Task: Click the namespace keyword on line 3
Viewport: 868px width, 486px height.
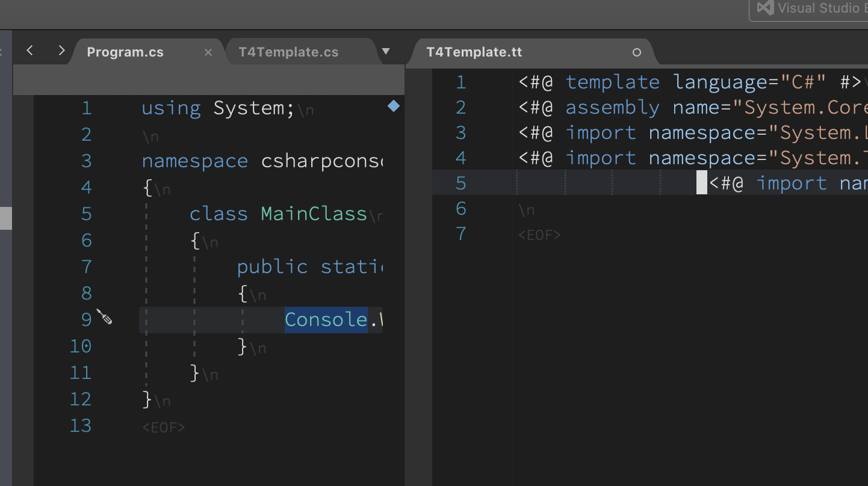Action: point(194,161)
